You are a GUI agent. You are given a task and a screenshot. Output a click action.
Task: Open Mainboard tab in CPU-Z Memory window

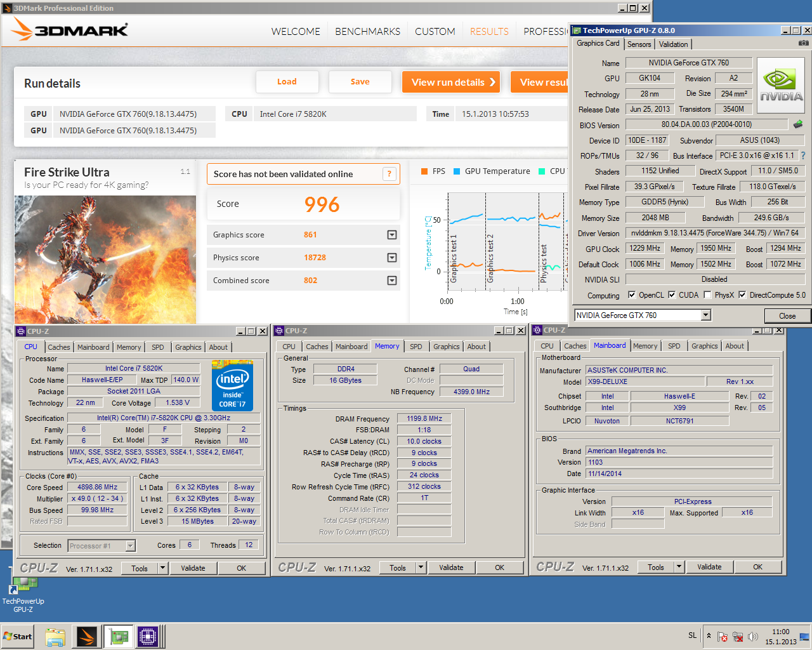click(x=351, y=347)
